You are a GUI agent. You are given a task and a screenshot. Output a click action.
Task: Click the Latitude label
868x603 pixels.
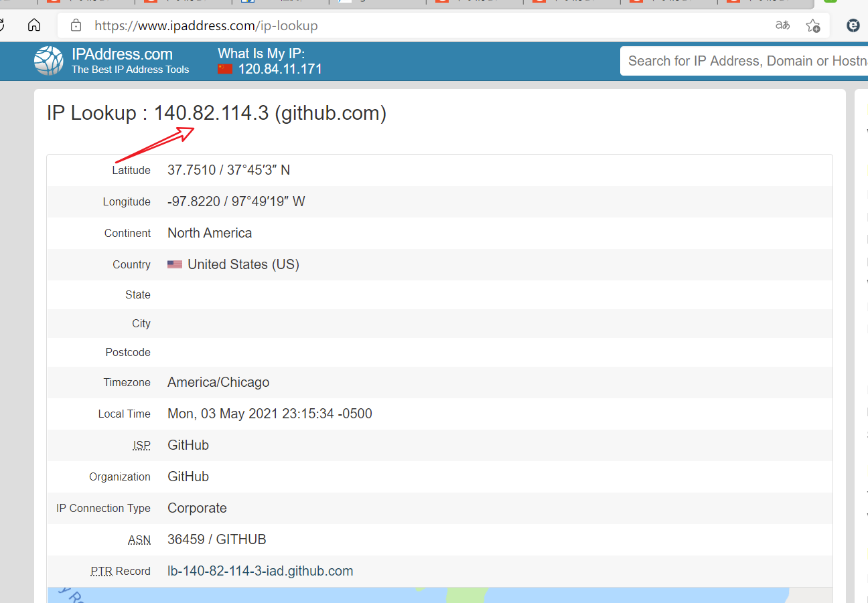(131, 170)
